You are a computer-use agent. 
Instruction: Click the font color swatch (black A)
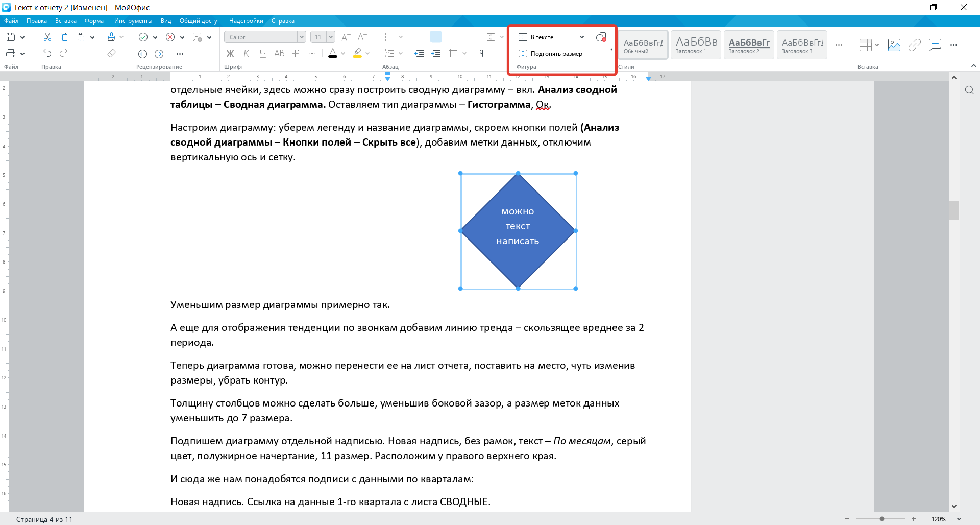[x=333, y=53]
